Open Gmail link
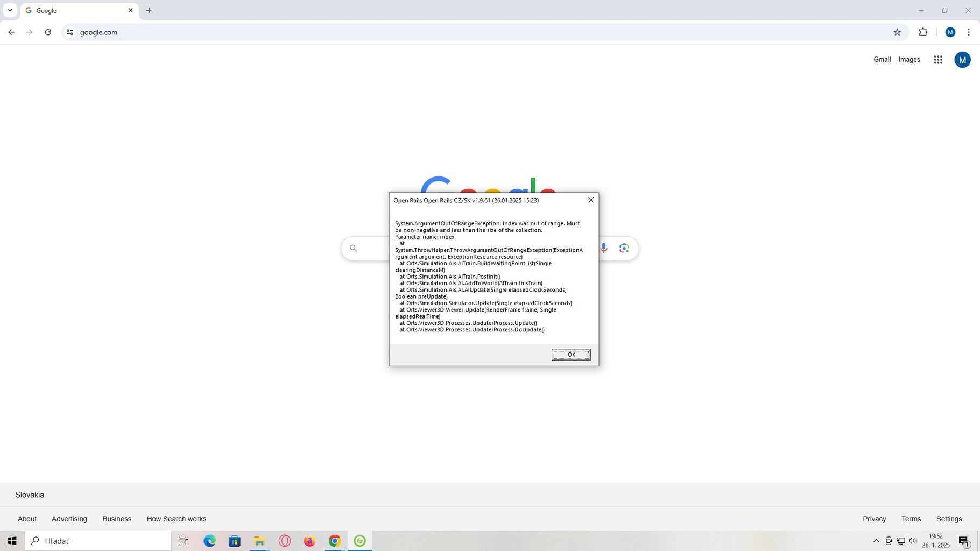 (882, 60)
